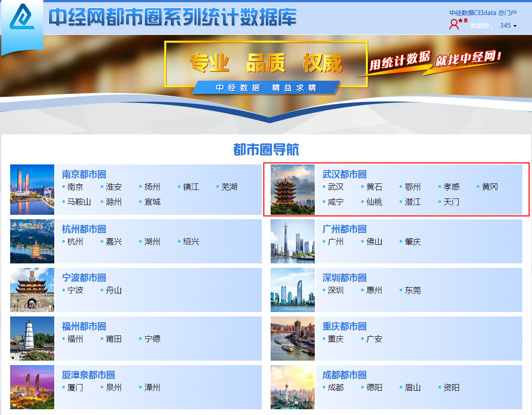Click the 宁波都市圈 drum tower thumbnail
Image resolution: width=532 pixels, height=415 pixels.
tap(32, 290)
